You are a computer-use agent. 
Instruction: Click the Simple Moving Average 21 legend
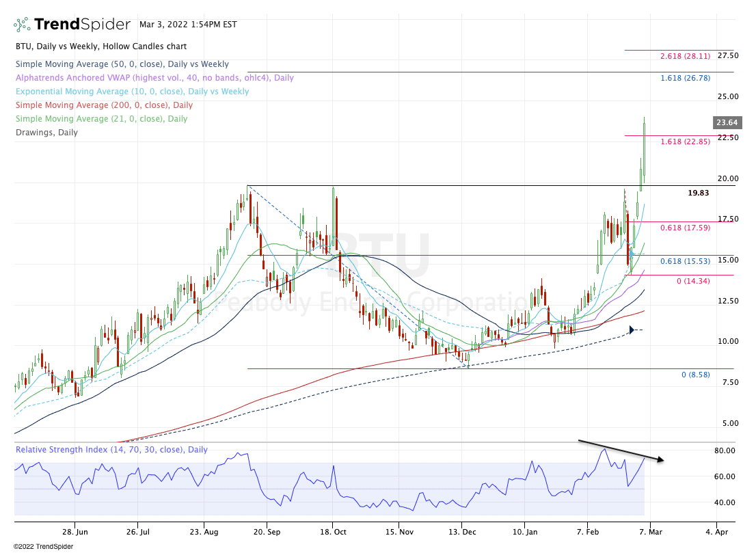click(101, 119)
